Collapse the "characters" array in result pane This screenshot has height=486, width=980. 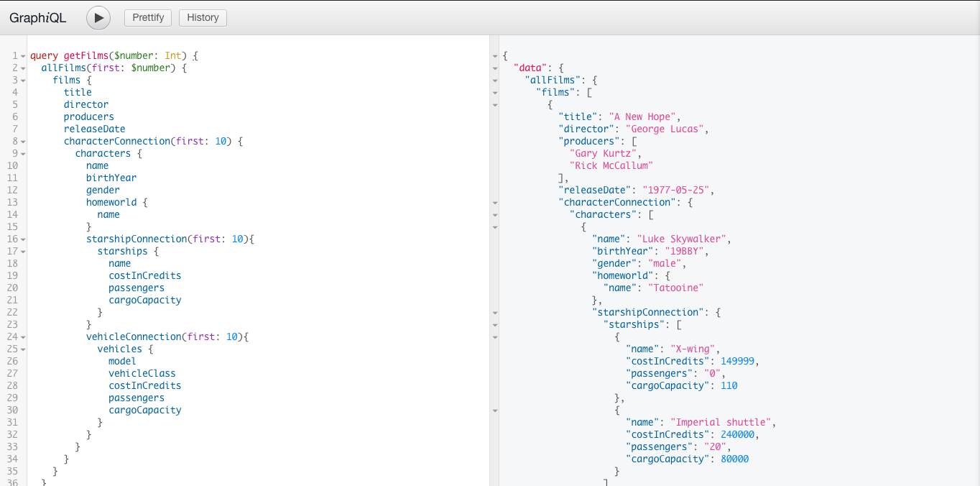tap(495, 214)
